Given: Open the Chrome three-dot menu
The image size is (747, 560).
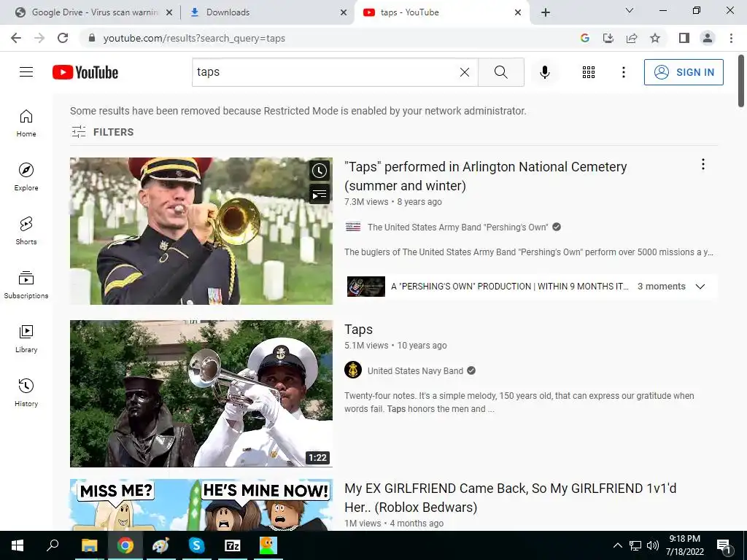Looking at the screenshot, I should (x=731, y=38).
